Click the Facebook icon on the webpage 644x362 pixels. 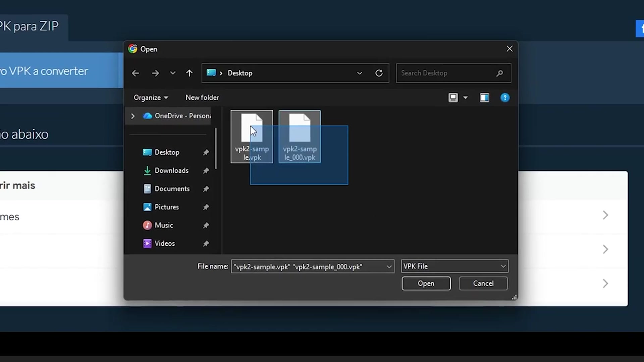click(640, 29)
